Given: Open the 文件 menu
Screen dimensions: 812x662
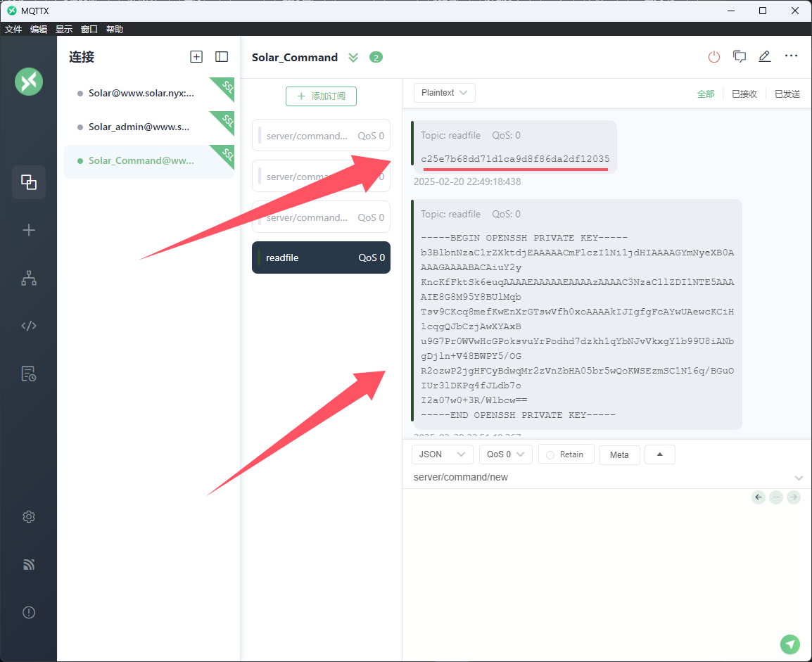Looking at the screenshot, I should pos(13,30).
